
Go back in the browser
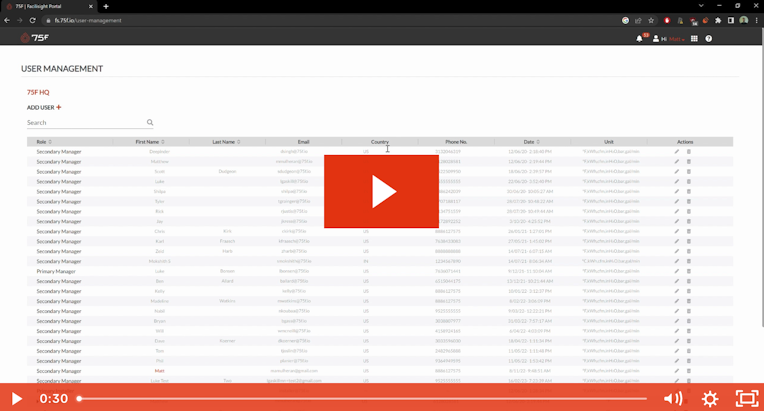tap(7, 20)
